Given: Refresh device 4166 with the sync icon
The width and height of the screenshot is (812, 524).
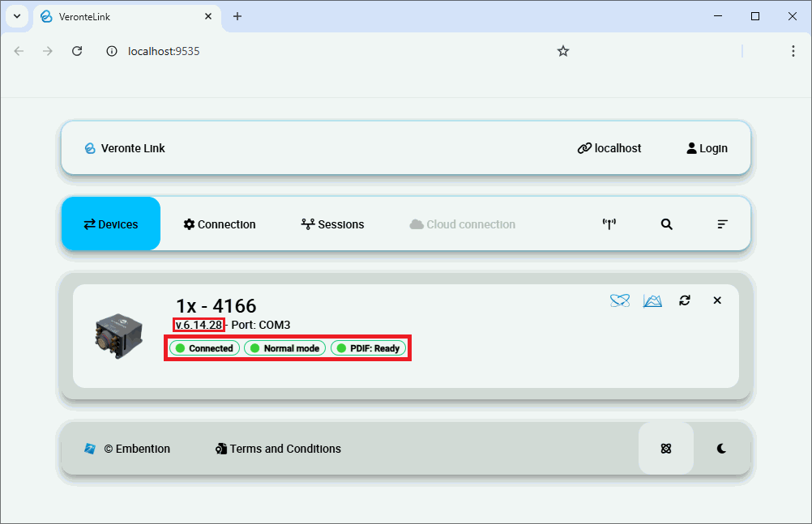Looking at the screenshot, I should 685,300.
